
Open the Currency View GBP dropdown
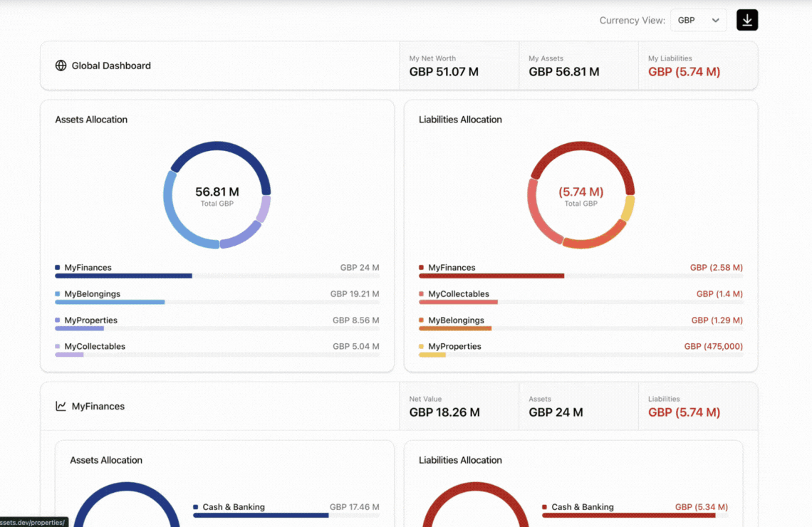(x=698, y=20)
